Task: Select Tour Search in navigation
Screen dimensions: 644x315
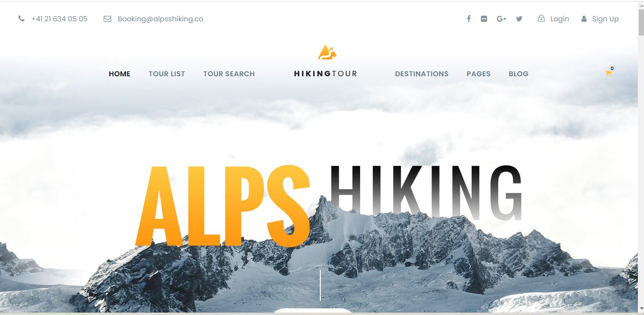Action: click(229, 74)
